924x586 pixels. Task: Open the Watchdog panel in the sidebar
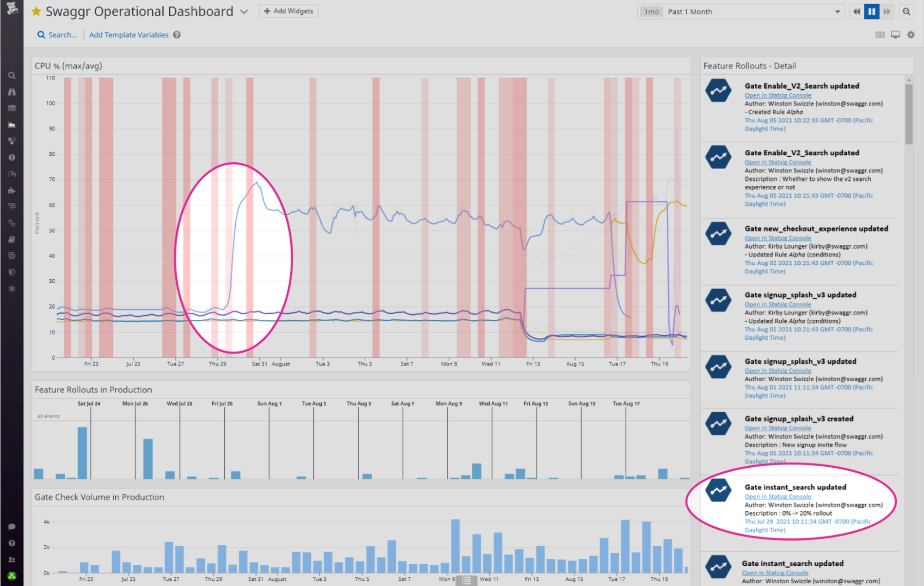click(x=12, y=92)
